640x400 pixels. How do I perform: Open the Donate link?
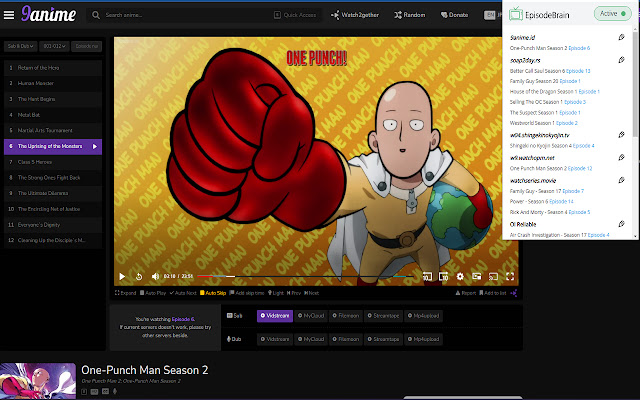coord(454,15)
